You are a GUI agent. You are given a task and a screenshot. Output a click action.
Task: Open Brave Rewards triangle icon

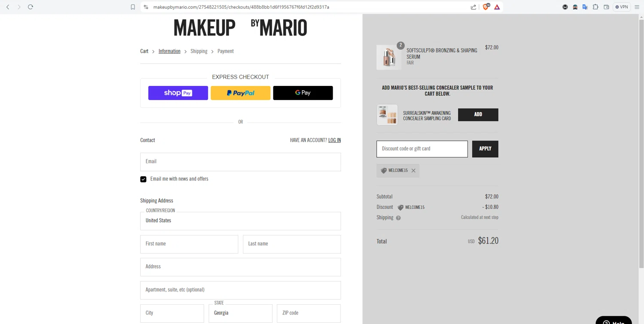[497, 7]
